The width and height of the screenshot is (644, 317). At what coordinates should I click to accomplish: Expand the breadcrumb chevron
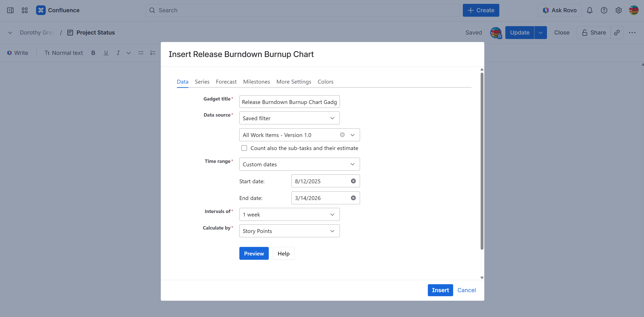click(x=10, y=32)
